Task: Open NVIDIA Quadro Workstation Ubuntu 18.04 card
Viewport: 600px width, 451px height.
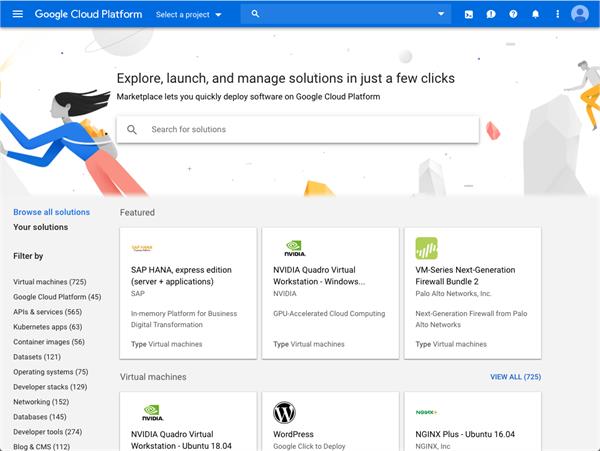Action: coord(188,421)
